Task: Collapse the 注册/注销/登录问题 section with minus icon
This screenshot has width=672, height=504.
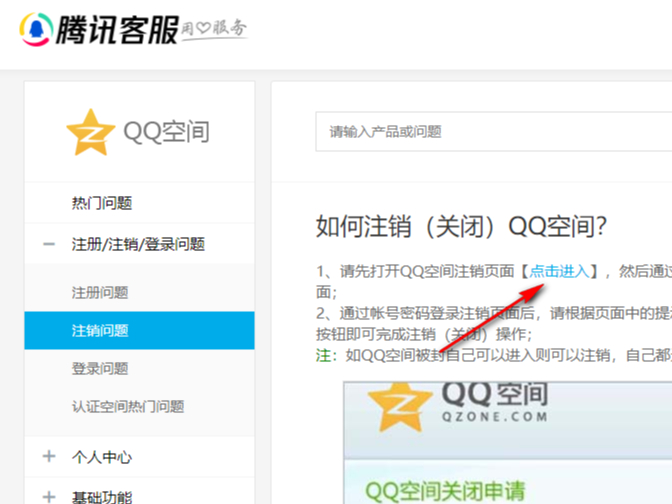Action: pos(49,245)
